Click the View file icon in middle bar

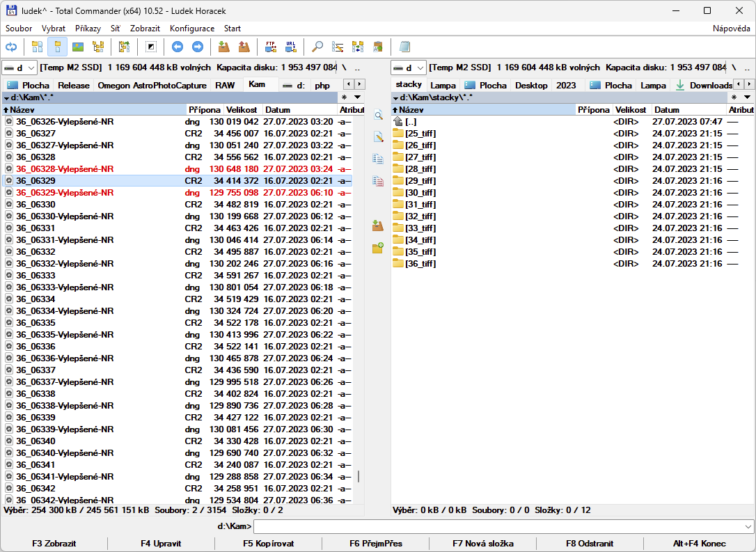click(378, 116)
